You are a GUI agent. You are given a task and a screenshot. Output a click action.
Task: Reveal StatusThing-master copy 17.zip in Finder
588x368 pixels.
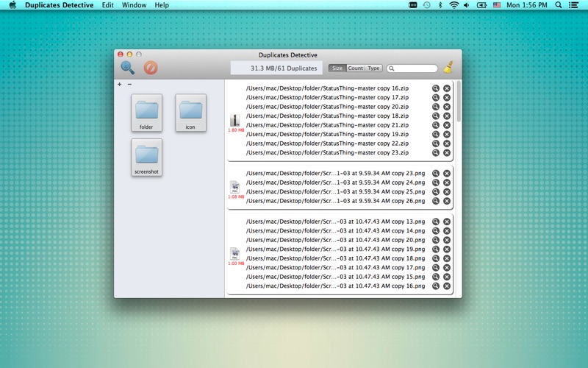coord(435,97)
